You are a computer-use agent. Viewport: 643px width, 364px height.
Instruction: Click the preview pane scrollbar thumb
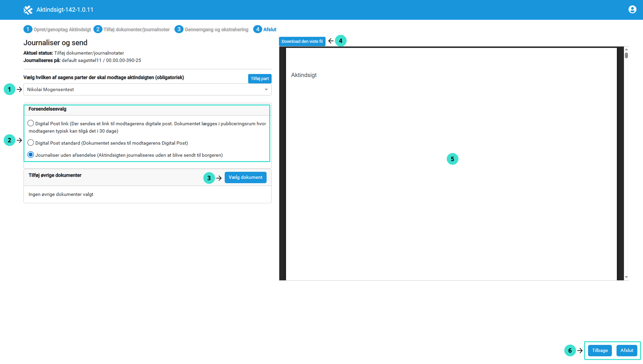[626, 56]
